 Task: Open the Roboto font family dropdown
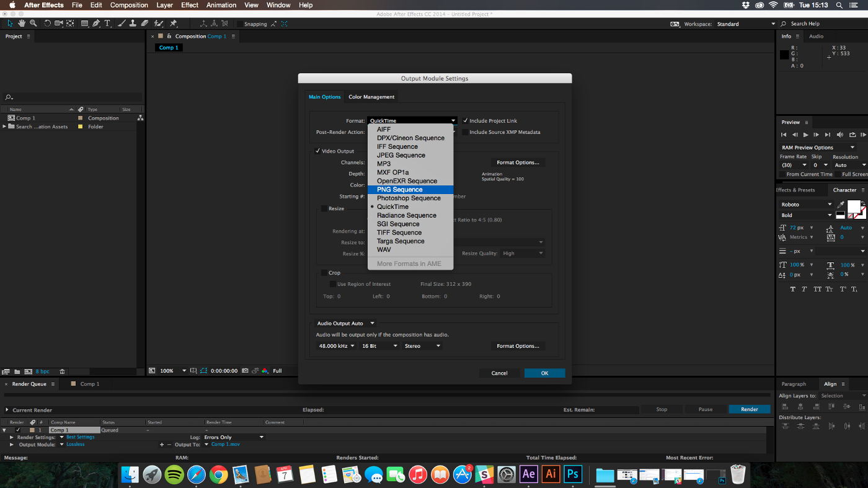pos(806,204)
